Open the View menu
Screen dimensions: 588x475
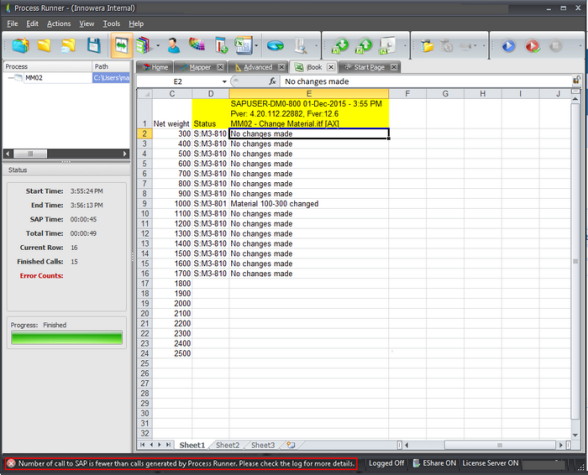click(87, 24)
